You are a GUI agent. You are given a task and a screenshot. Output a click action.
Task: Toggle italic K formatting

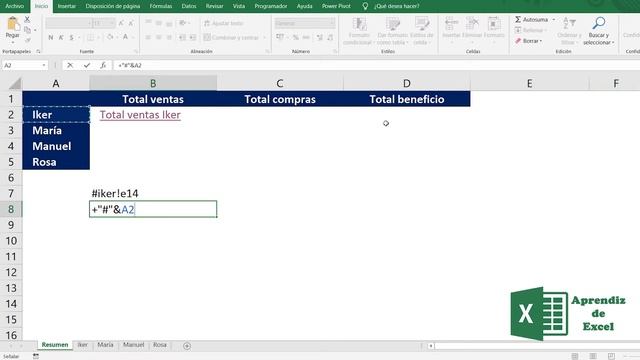[x=61, y=38]
